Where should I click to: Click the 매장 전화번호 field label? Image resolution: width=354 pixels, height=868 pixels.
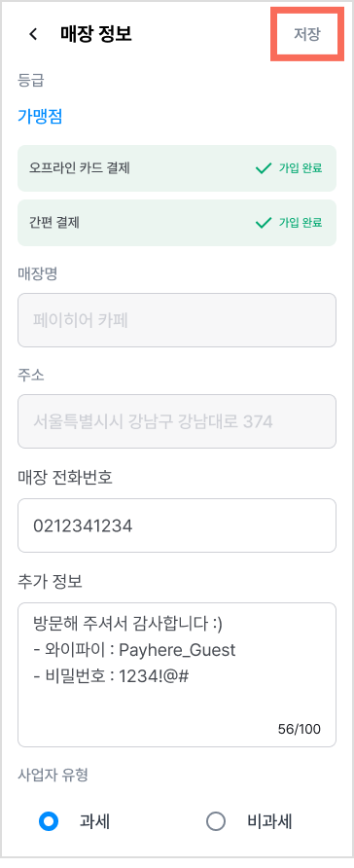click(x=65, y=477)
